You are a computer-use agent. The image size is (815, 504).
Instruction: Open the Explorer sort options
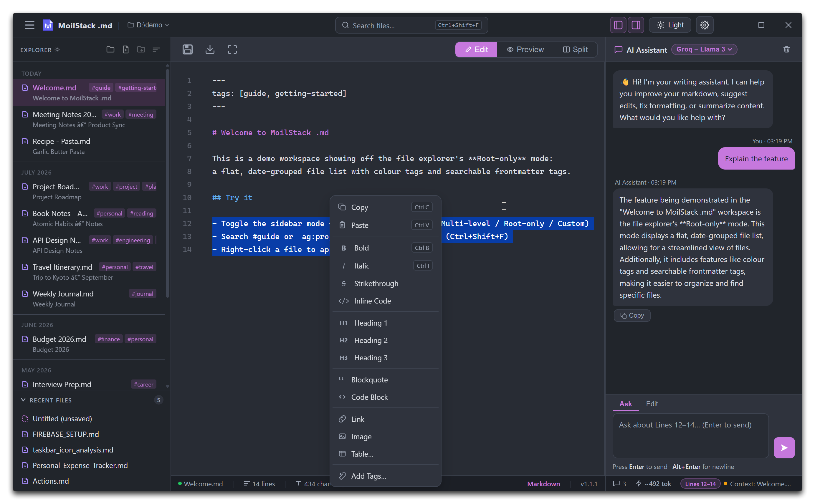click(156, 50)
